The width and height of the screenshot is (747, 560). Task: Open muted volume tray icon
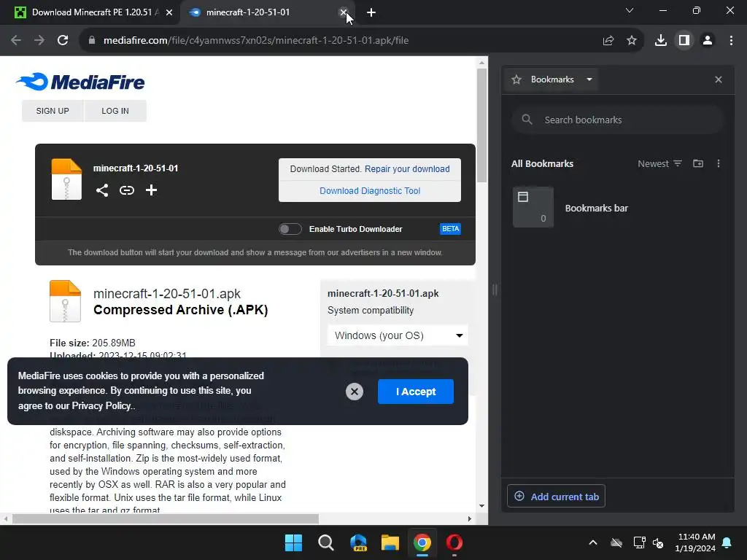click(659, 542)
